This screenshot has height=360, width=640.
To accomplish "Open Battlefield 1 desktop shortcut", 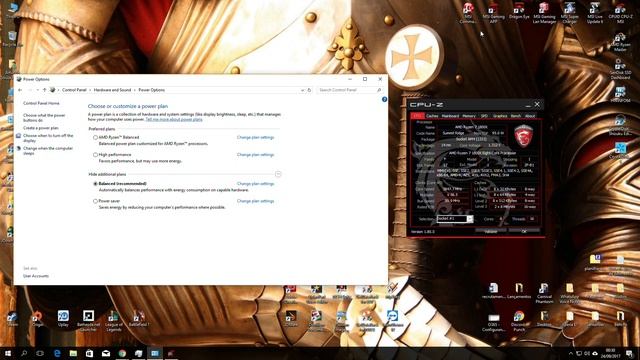I will 139,319.
